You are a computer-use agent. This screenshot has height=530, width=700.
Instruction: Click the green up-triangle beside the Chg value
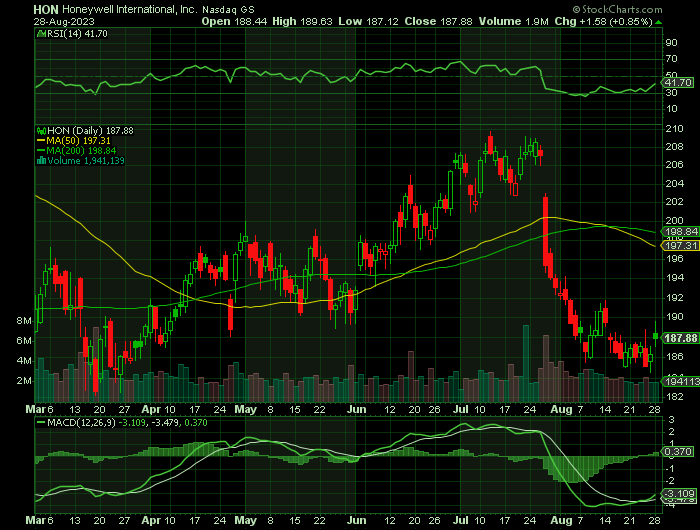click(x=659, y=22)
